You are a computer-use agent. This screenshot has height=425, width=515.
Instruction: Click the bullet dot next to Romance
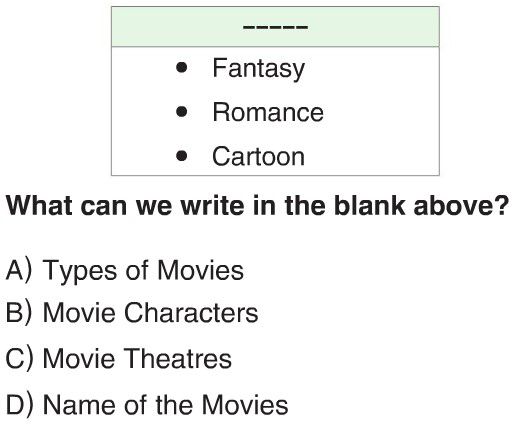coord(181,112)
